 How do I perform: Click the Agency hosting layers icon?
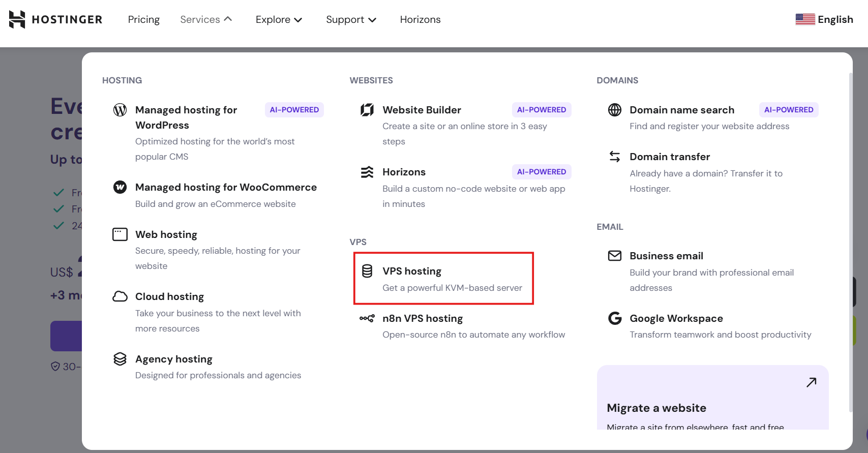pyautogui.click(x=120, y=359)
